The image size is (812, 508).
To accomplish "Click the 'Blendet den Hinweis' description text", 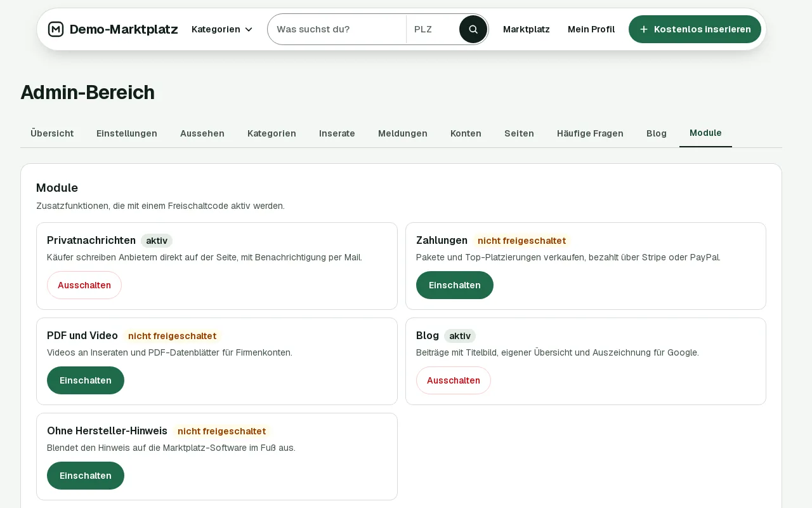I will (171, 448).
